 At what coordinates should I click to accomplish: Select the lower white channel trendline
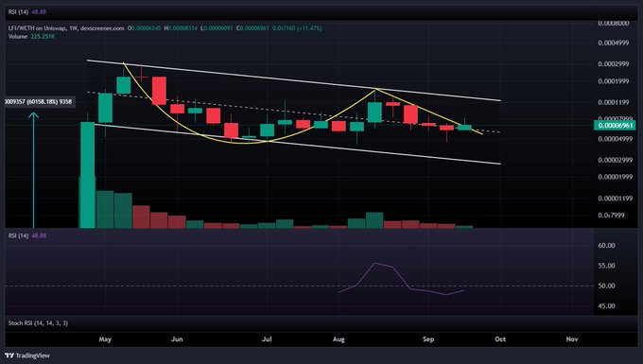(298, 144)
